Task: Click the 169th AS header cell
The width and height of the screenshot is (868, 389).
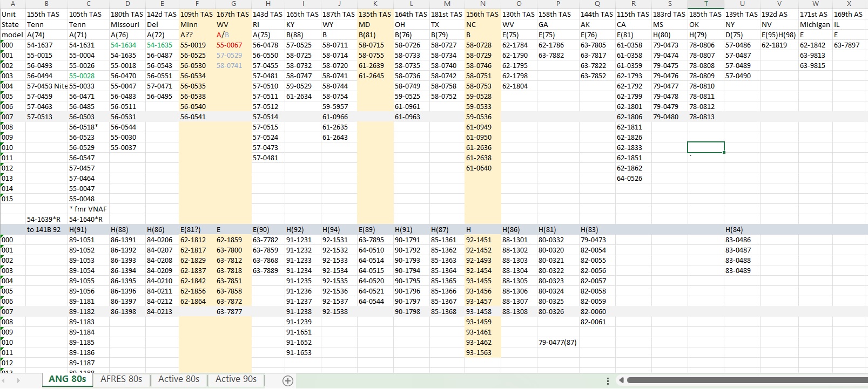Action: (848, 14)
